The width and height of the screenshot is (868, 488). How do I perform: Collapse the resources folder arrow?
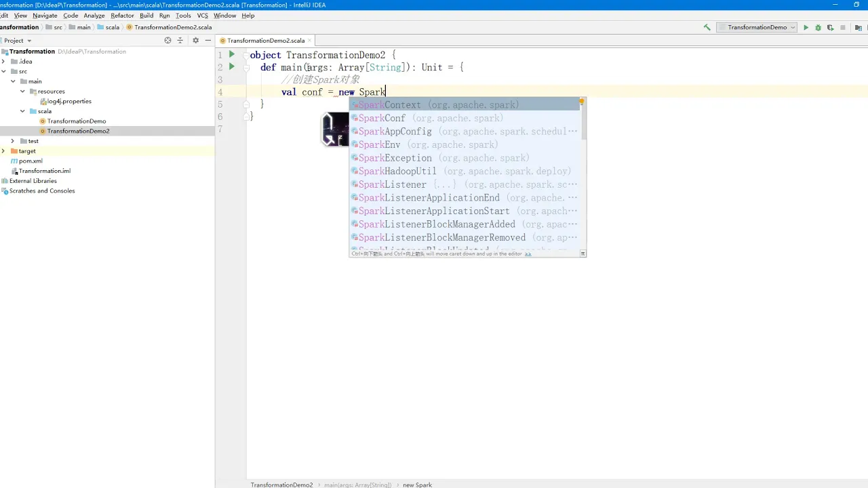(22, 91)
